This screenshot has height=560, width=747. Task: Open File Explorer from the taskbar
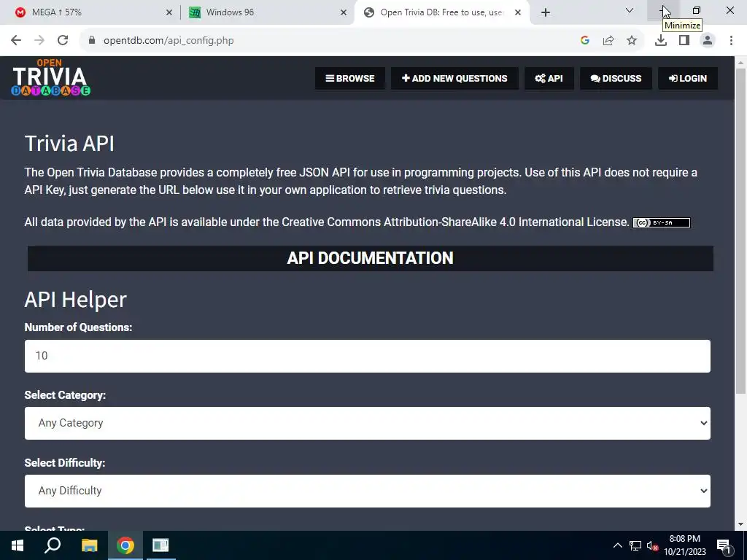[x=89, y=545]
